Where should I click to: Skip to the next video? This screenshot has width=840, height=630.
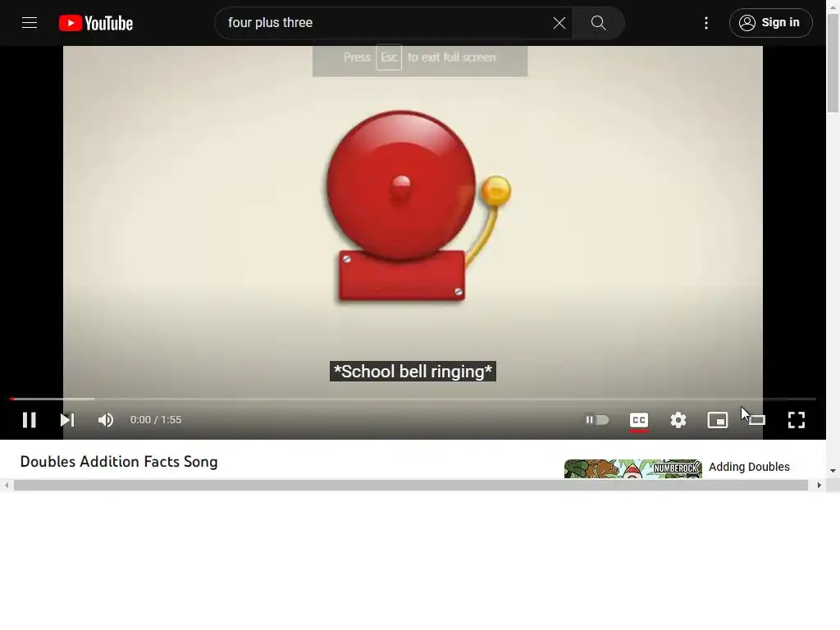[67, 420]
